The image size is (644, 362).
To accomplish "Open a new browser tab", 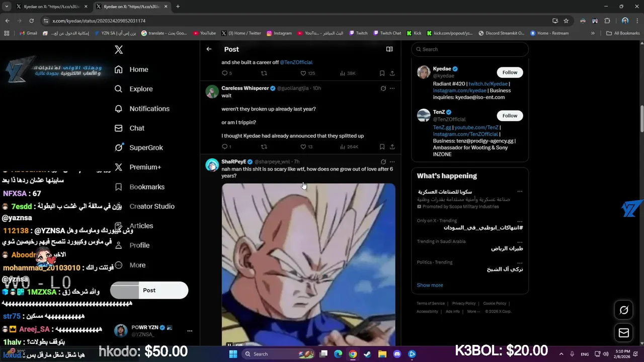I will [x=178, y=7].
